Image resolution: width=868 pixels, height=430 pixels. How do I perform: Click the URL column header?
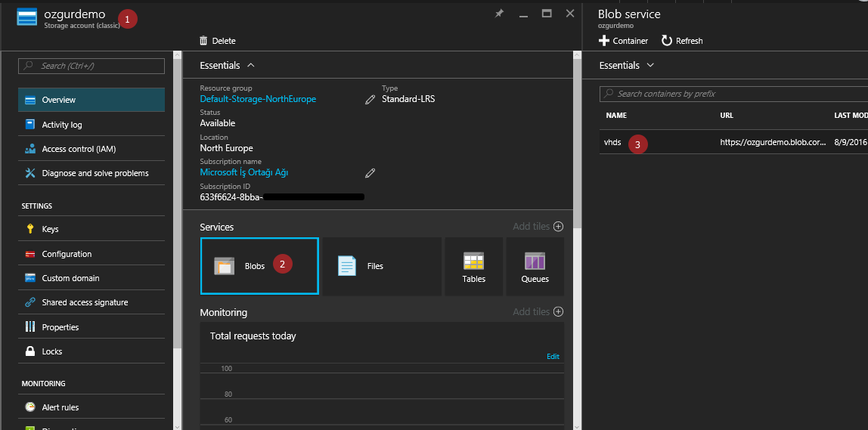tap(727, 116)
